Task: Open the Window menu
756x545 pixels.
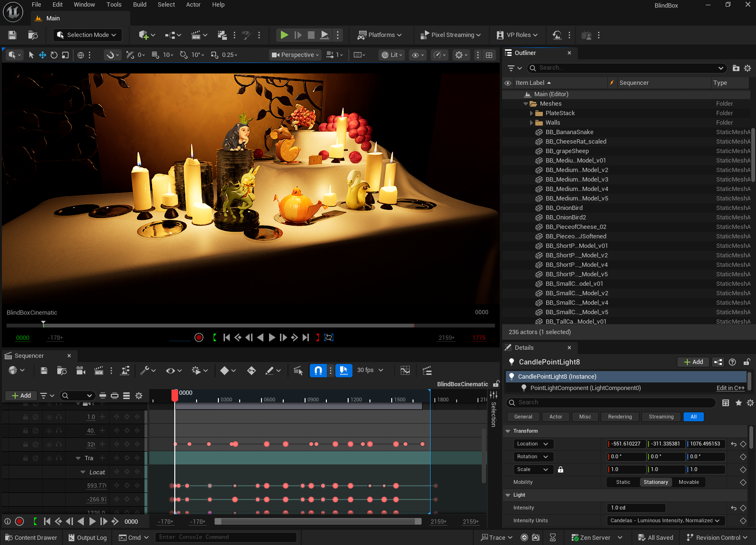Action: click(x=84, y=5)
